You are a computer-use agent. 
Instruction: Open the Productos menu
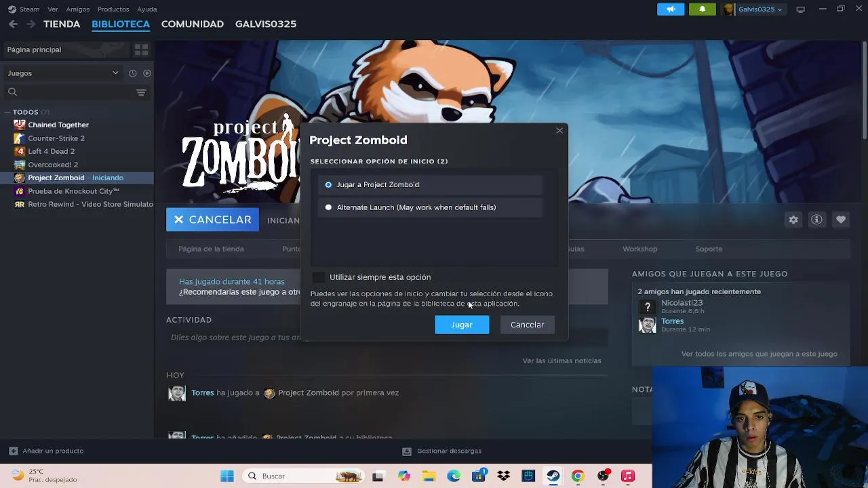click(113, 9)
